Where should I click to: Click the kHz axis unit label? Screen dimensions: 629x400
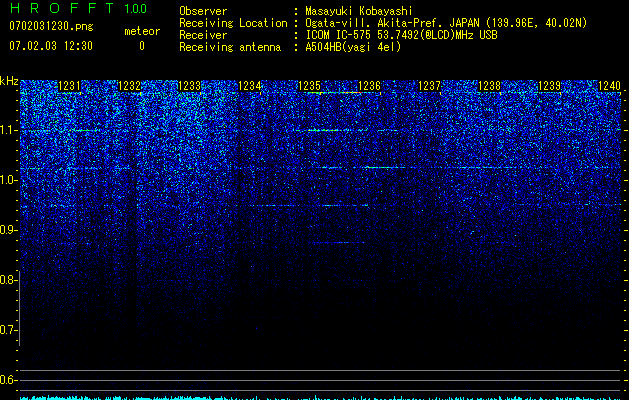point(9,81)
